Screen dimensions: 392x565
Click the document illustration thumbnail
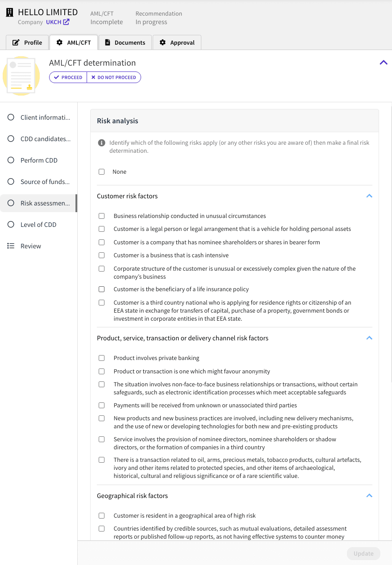pyautogui.click(x=21, y=76)
